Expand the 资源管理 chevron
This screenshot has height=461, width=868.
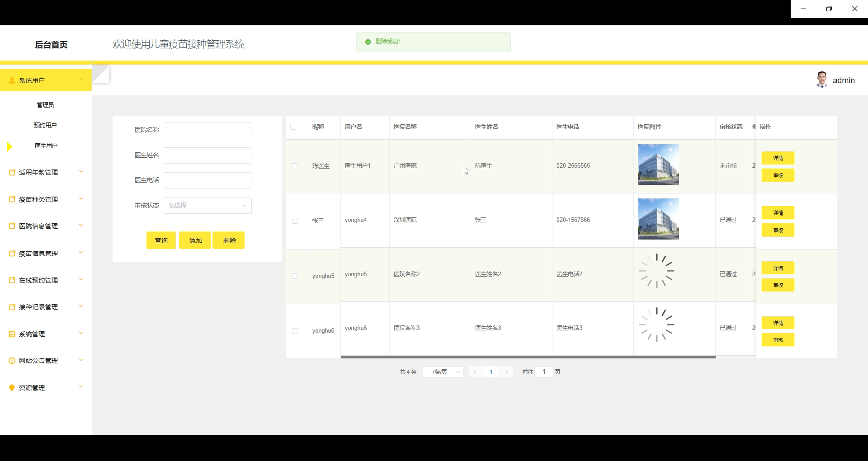(x=81, y=387)
